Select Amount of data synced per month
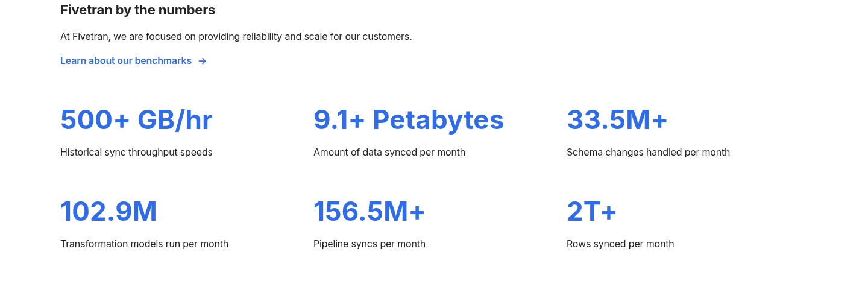868x304 pixels. tap(389, 153)
